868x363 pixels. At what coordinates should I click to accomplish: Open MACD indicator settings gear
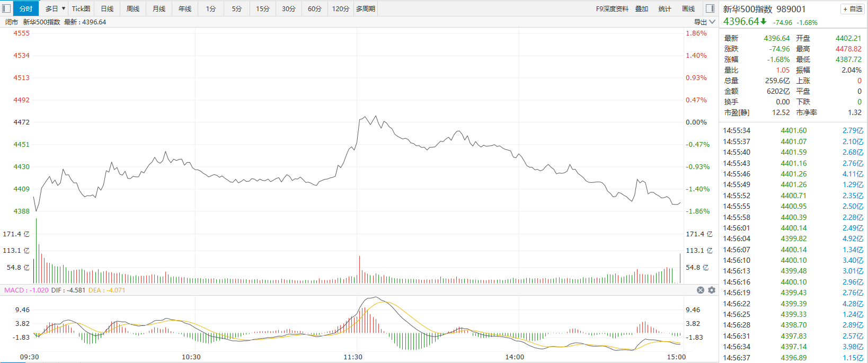(712, 290)
